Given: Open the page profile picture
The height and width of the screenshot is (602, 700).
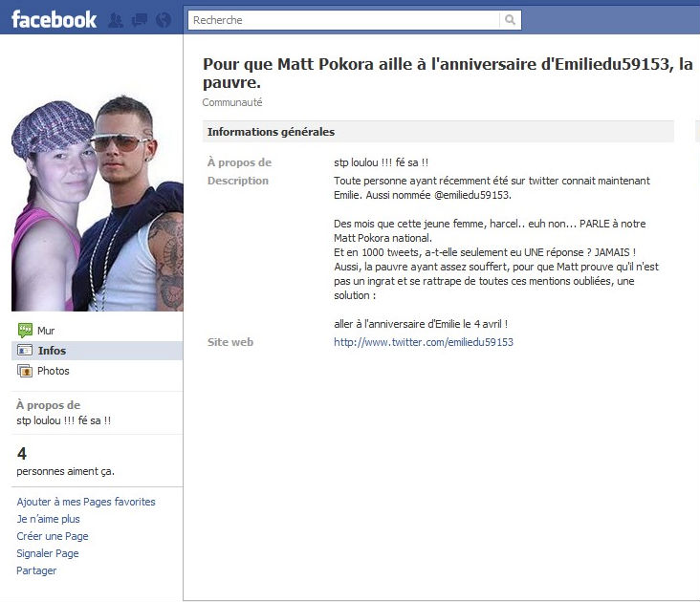Looking at the screenshot, I should [x=97, y=204].
